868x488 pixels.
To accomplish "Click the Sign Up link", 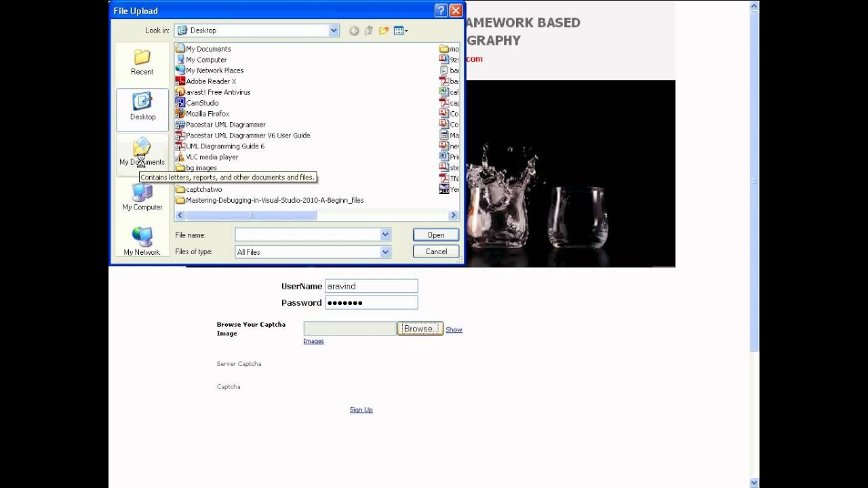I will [x=361, y=409].
